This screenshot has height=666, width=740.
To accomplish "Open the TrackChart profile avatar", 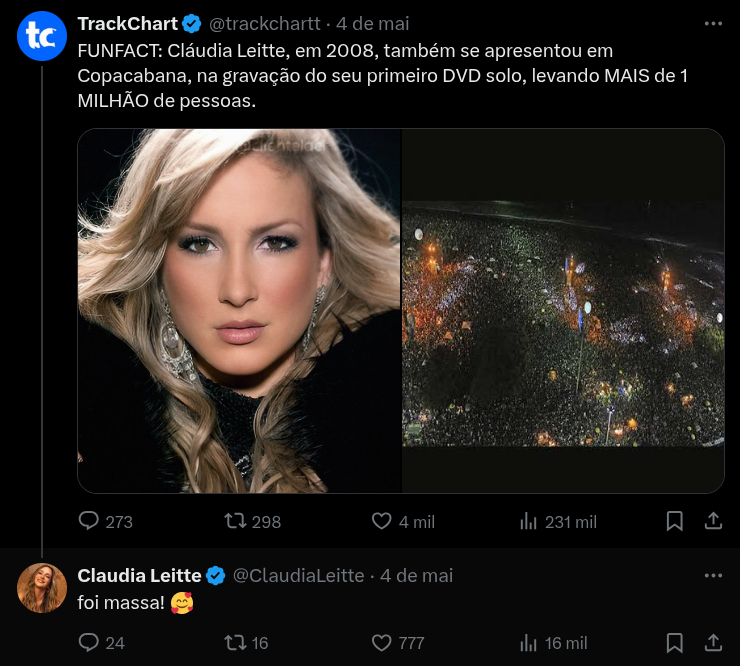I will (42, 36).
